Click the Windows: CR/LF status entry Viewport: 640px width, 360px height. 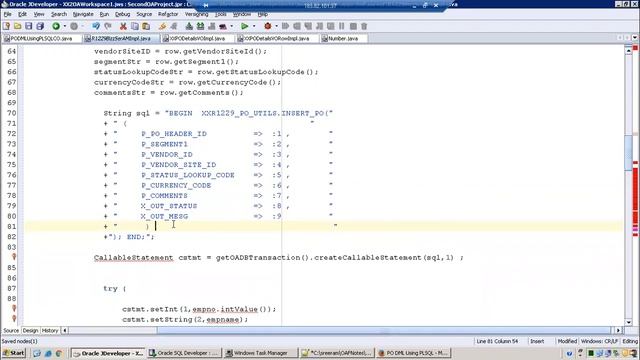point(599,341)
